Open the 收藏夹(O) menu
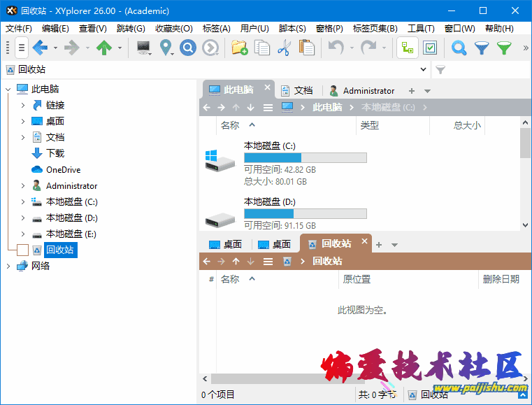Viewport: 532px width, 405px height. [x=173, y=29]
